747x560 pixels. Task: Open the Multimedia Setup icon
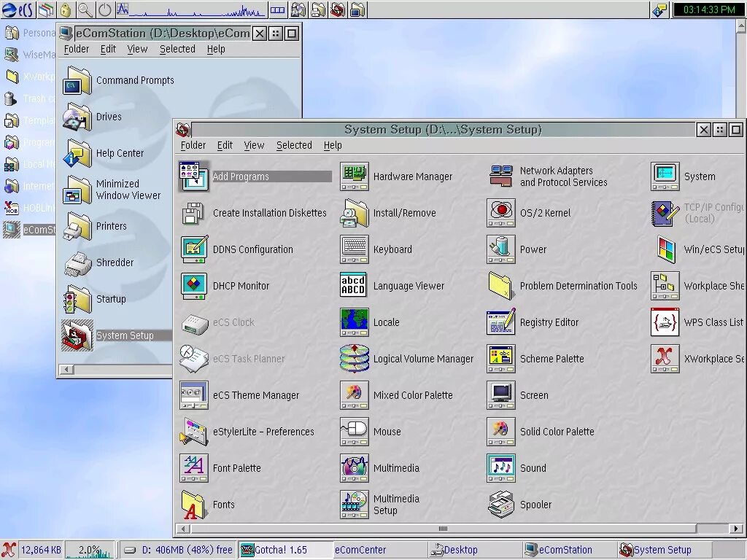354,505
